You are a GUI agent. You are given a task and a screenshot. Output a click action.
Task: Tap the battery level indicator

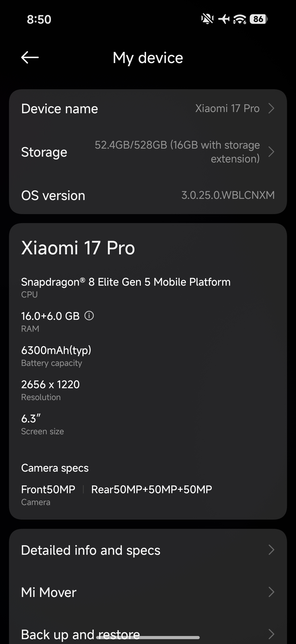[x=258, y=19]
